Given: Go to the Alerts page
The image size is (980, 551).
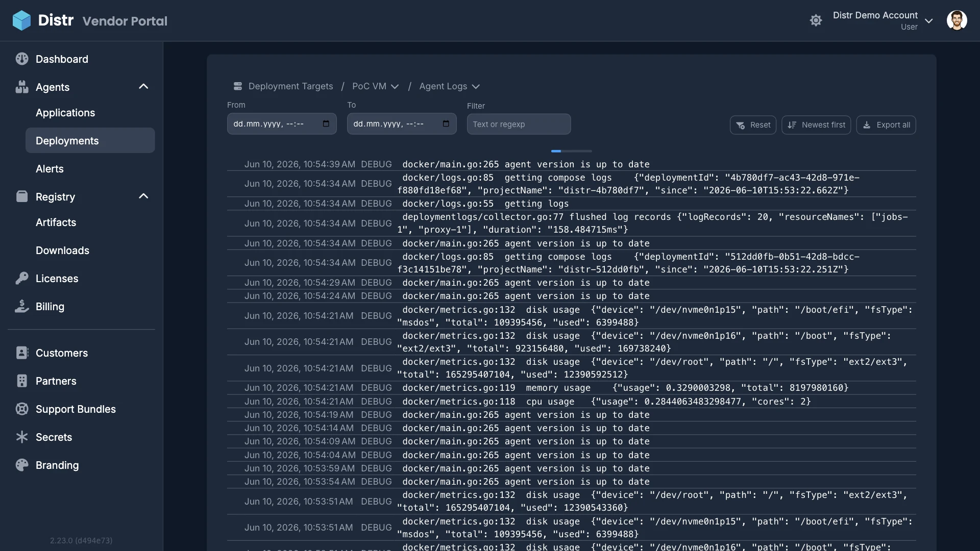Looking at the screenshot, I should 50,169.
